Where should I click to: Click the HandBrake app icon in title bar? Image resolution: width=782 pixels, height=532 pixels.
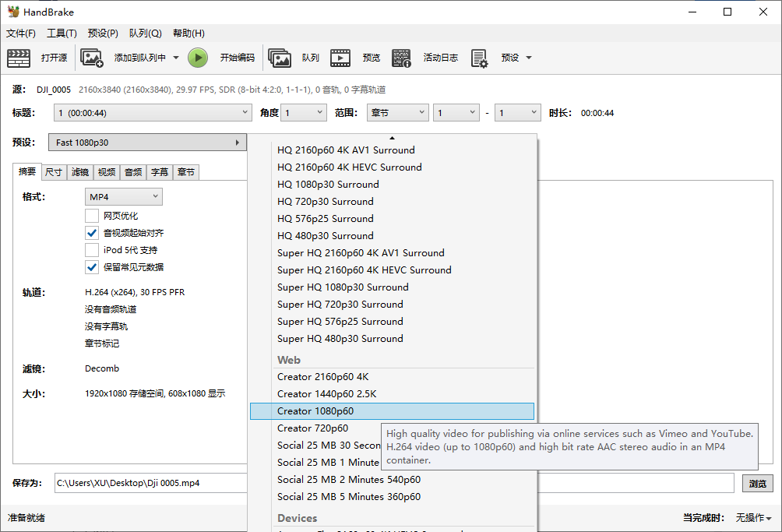(x=12, y=12)
